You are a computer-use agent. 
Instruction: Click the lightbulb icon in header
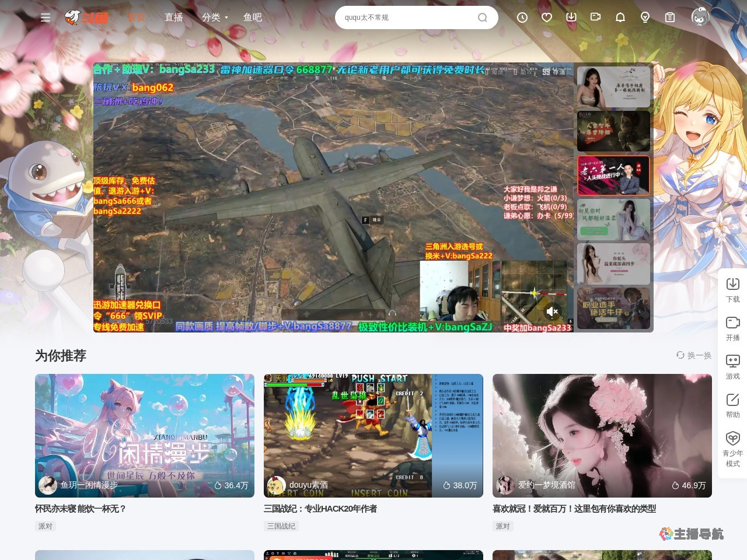(645, 17)
